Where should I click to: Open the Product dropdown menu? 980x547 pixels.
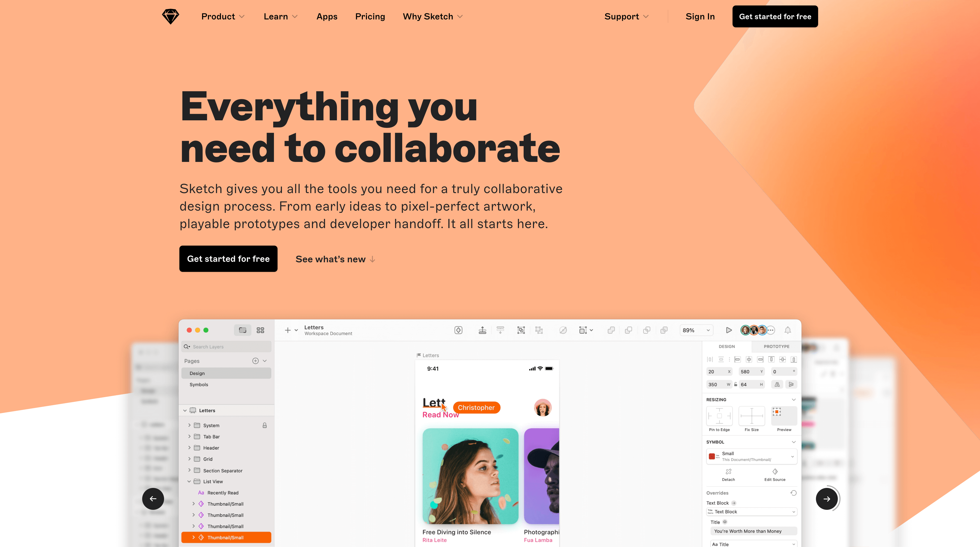(223, 16)
